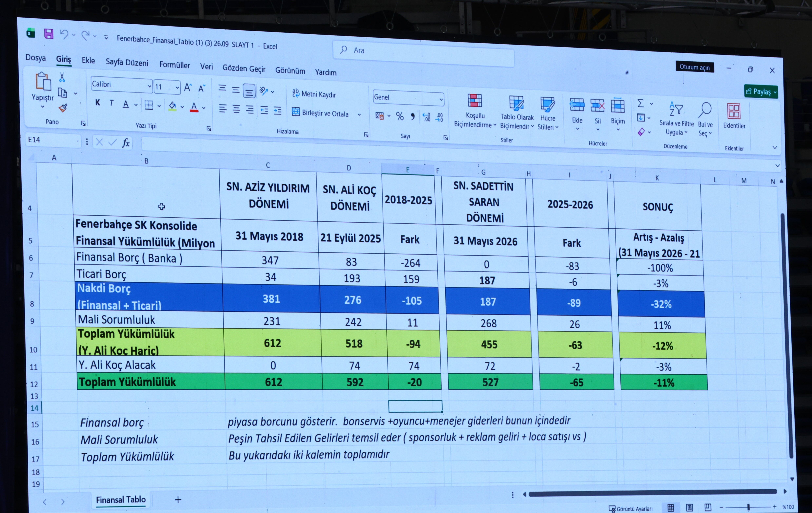Expand the Birleştir ve Ortala dropdown arrow

point(359,115)
